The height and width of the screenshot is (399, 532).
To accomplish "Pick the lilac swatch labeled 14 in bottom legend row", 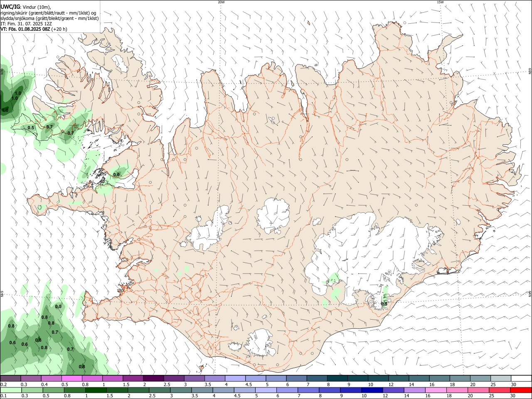I will click(x=414, y=390).
